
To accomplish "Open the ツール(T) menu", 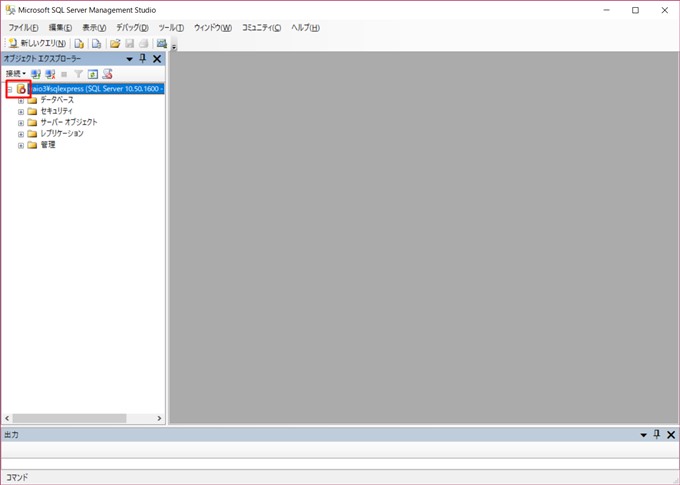I will pyautogui.click(x=171, y=28).
